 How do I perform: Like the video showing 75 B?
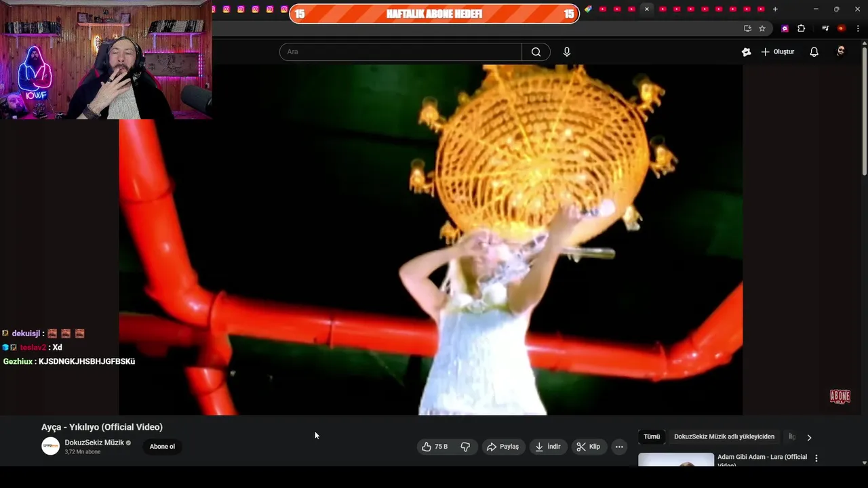pyautogui.click(x=435, y=447)
